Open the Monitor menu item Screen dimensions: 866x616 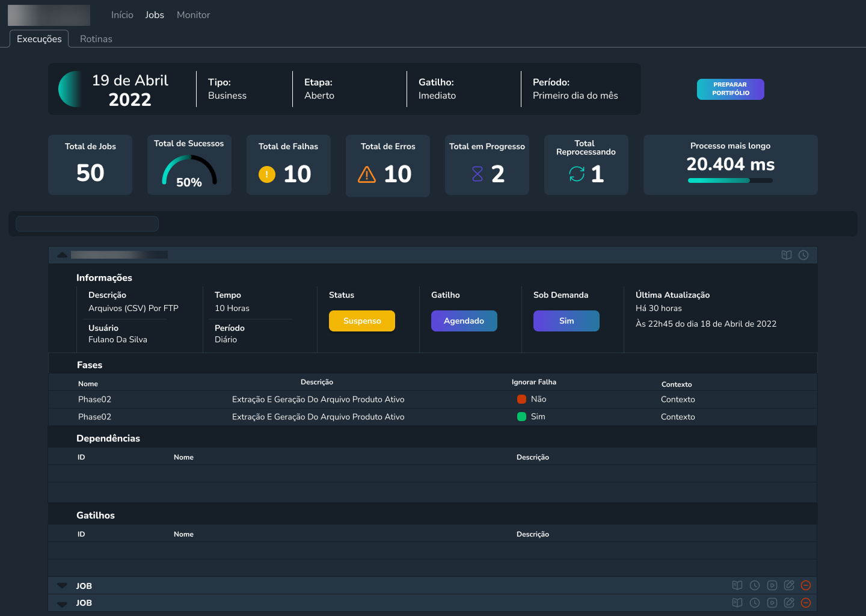tap(193, 15)
